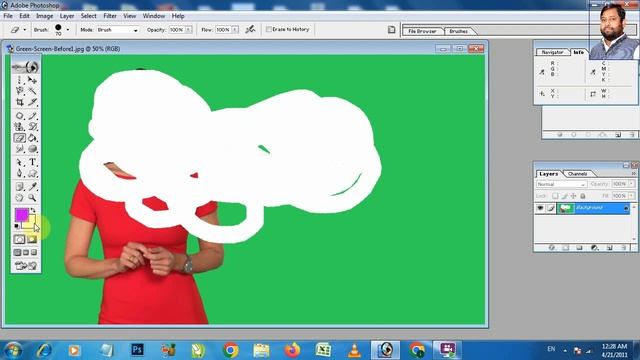Open the Layers panel flyout menu

633,174
